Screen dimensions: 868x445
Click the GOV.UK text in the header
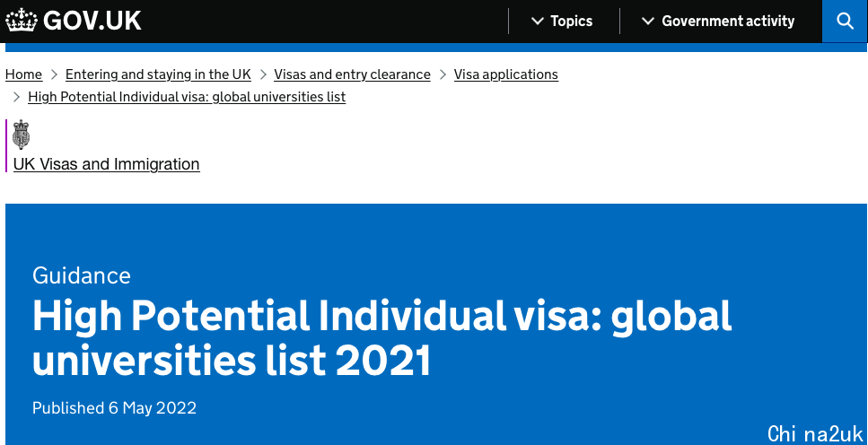[x=92, y=21]
